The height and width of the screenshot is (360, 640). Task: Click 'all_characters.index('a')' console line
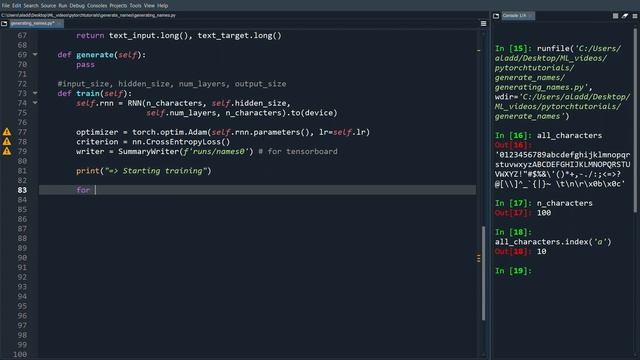(x=553, y=242)
